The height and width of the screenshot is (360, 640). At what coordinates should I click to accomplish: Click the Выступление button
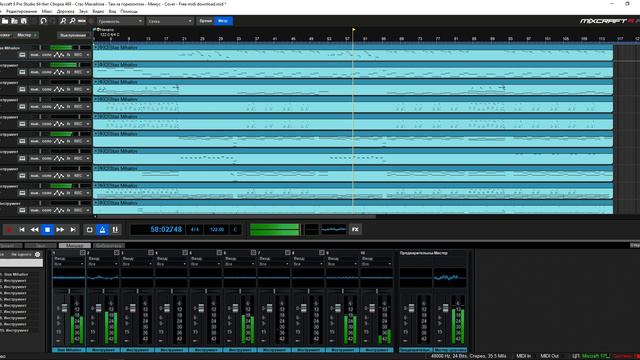click(73, 36)
